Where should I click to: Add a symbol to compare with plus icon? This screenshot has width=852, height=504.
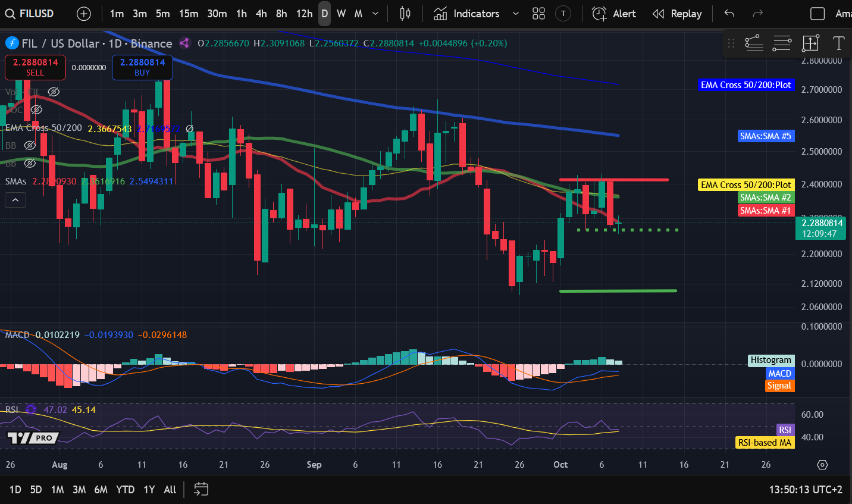point(84,14)
